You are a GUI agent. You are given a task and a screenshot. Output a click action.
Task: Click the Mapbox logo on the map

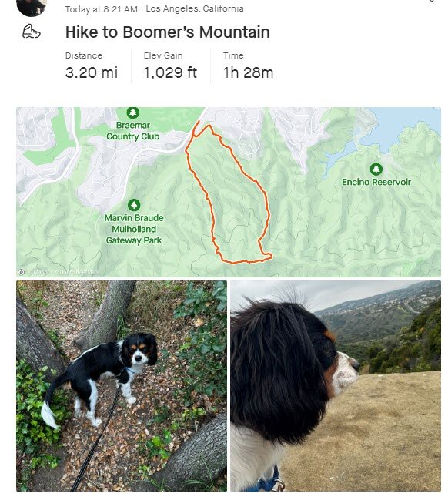click(22, 272)
